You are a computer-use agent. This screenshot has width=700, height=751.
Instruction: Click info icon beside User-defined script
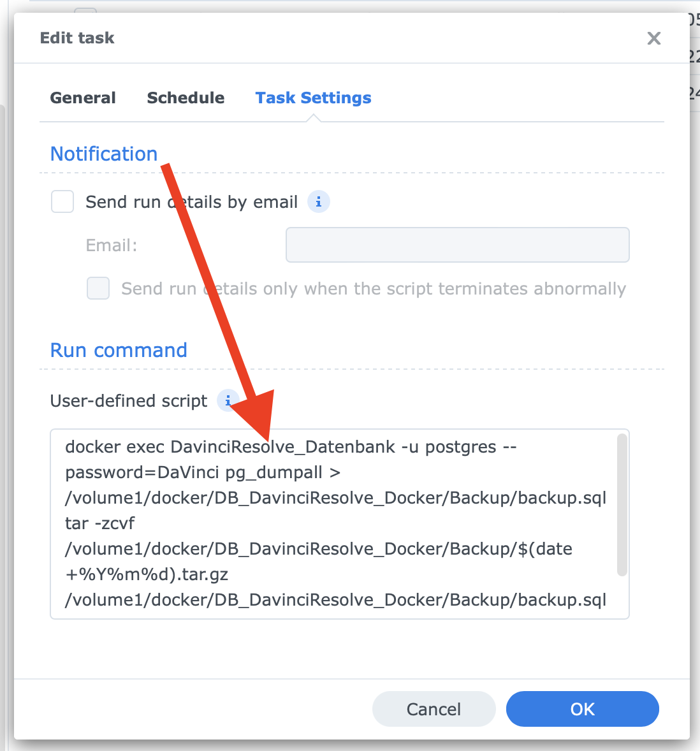[x=228, y=400]
